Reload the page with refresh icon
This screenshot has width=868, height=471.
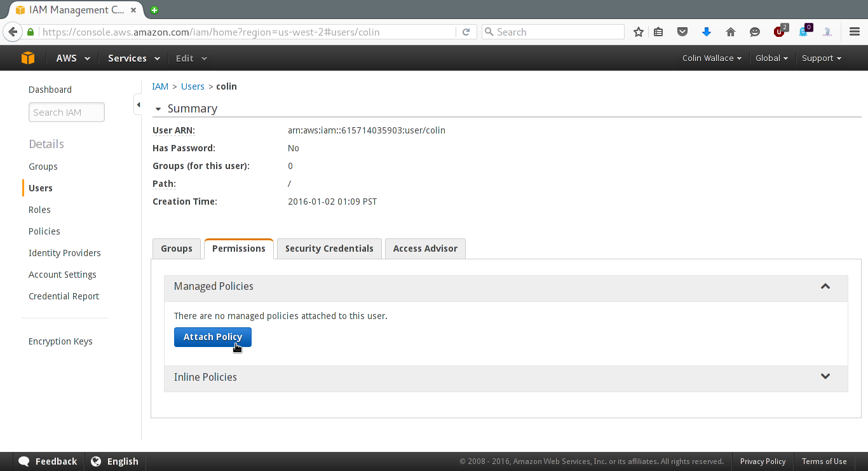pos(466,32)
